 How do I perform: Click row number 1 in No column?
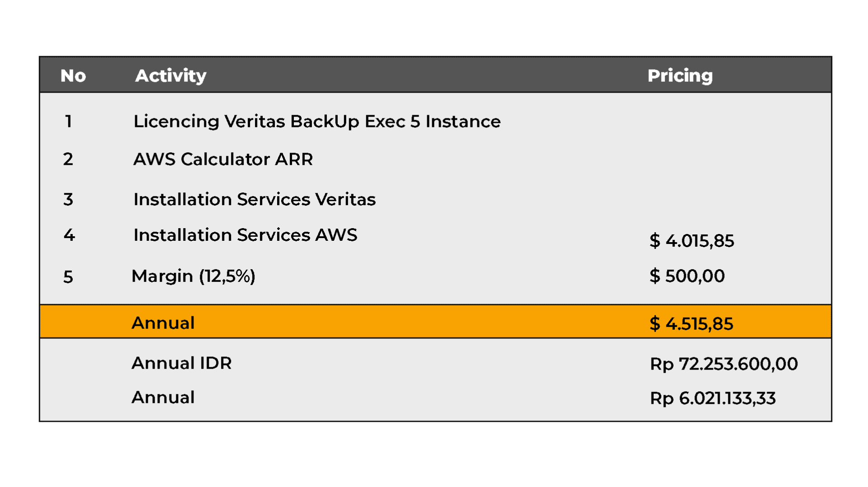pos(68,122)
